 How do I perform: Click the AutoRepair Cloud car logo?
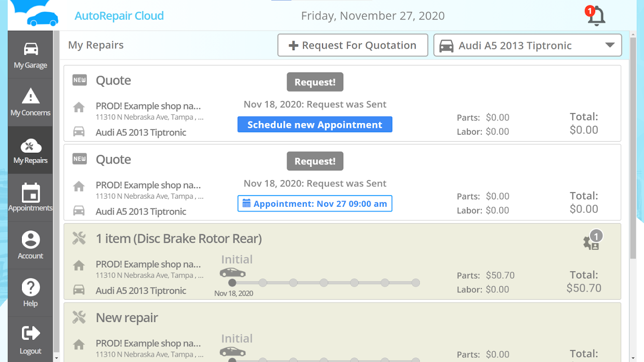coord(42,19)
